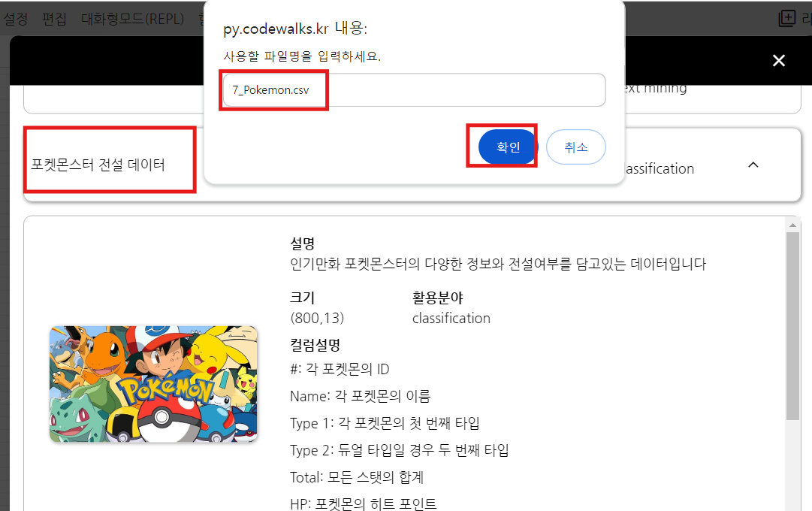Select the 'HP: 포켓몬의 히트 포인트' line
The image size is (812, 511).
pyautogui.click(x=363, y=503)
